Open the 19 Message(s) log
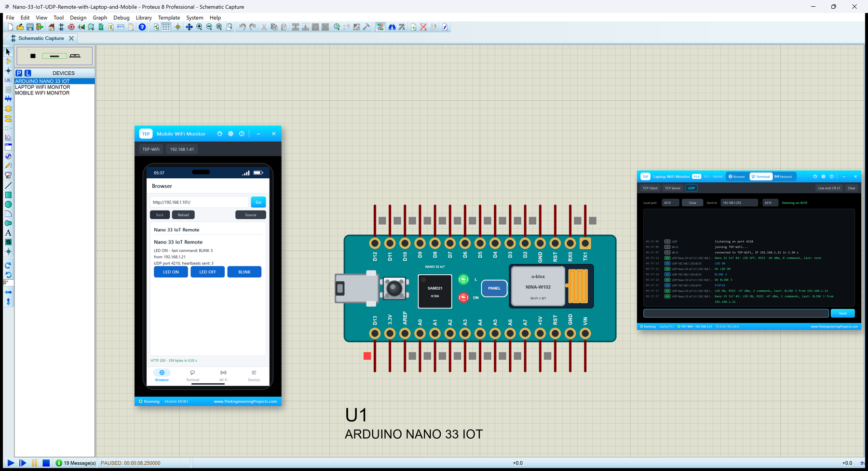The image size is (868, 471). point(76,463)
